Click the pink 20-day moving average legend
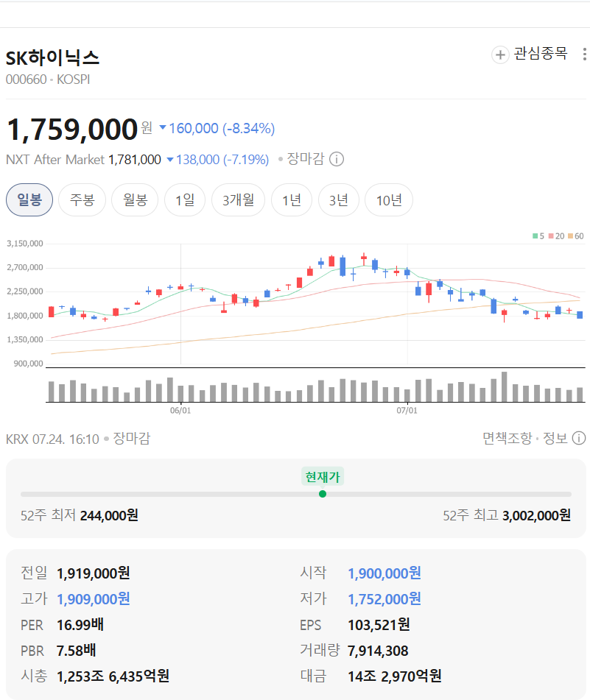The width and height of the screenshot is (590, 700). coord(557,236)
